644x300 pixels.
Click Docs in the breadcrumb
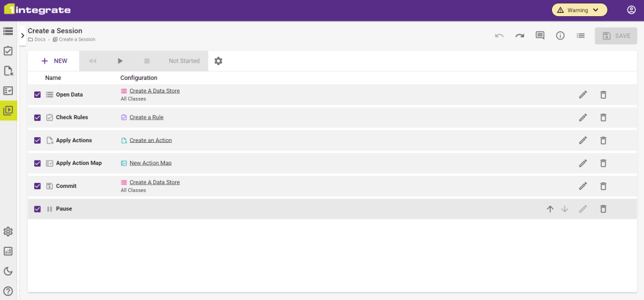point(39,40)
